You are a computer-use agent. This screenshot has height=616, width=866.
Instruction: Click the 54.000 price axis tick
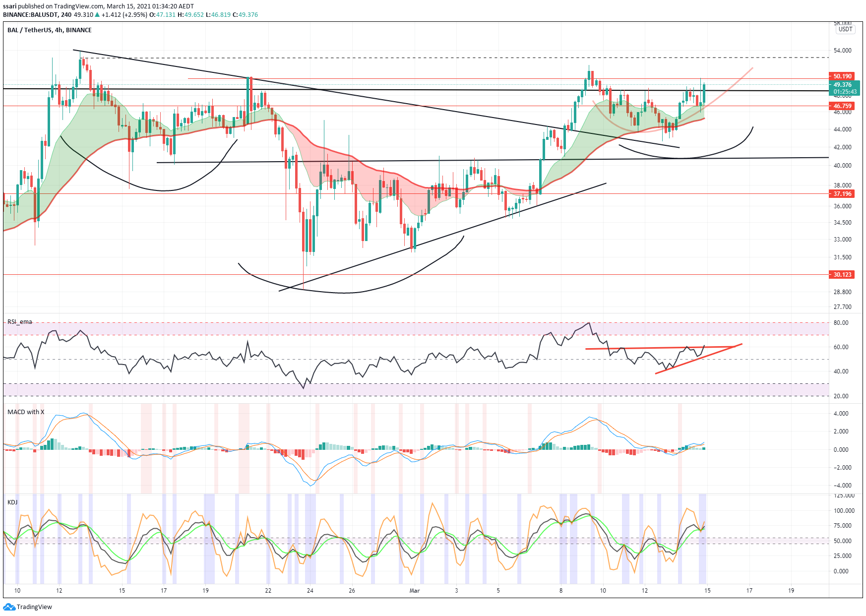point(843,51)
